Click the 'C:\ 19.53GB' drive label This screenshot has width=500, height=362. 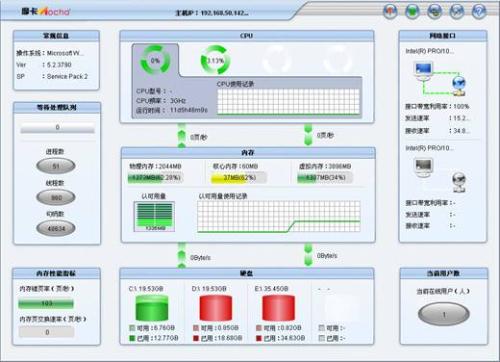(x=146, y=288)
